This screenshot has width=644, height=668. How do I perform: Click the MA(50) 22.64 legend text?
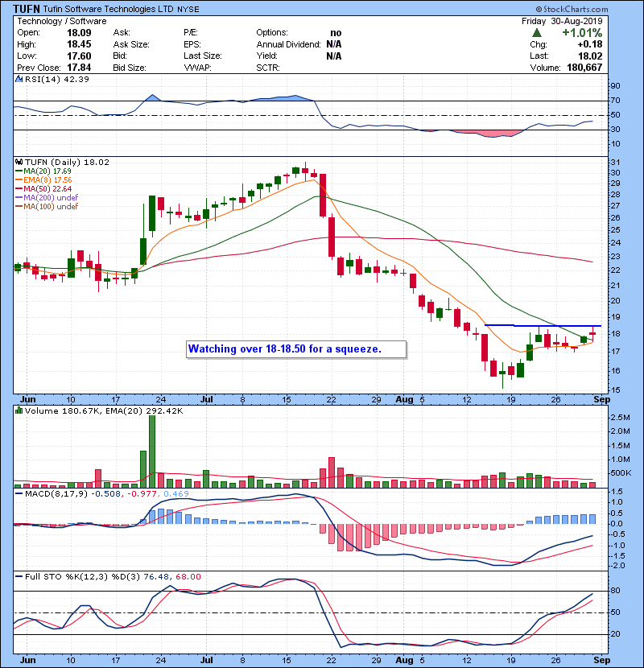(47, 188)
